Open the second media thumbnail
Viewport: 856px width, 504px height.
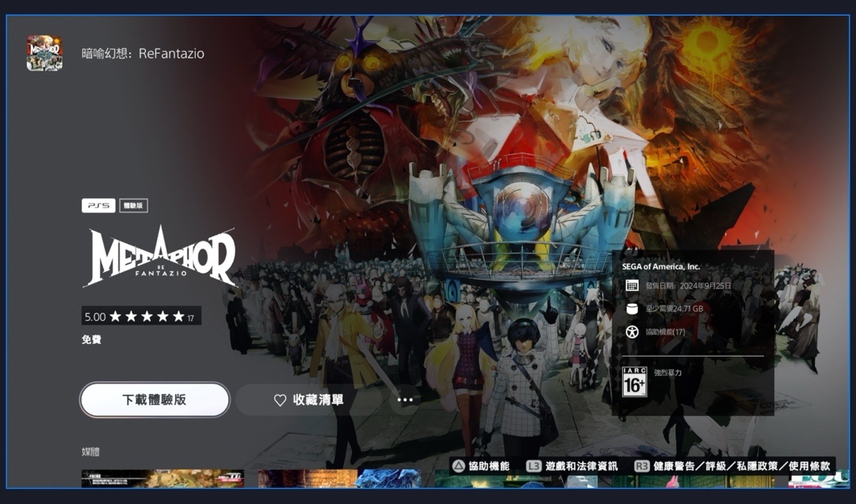(x=339, y=479)
